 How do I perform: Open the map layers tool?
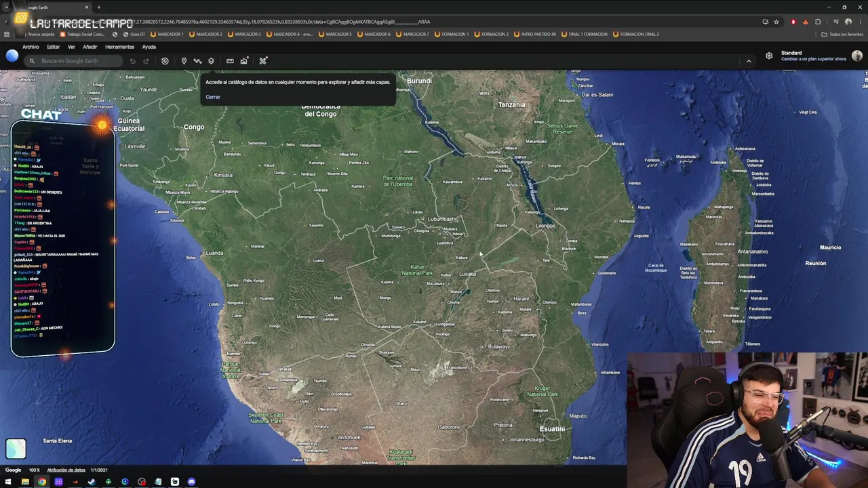(x=211, y=61)
